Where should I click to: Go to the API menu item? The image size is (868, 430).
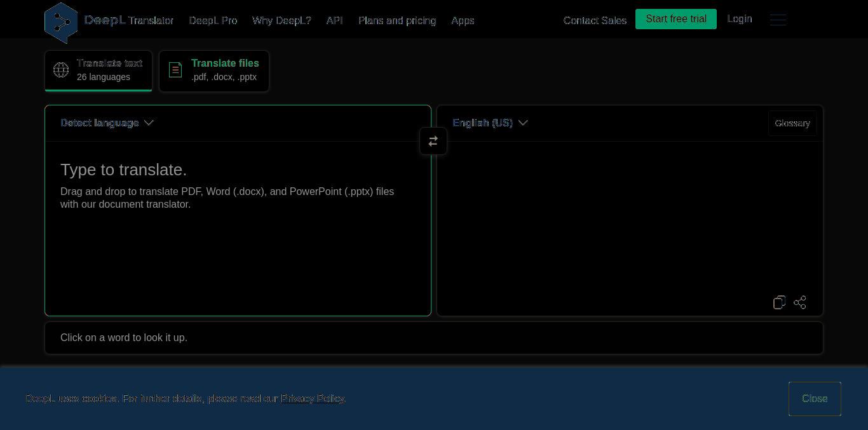pos(334,20)
